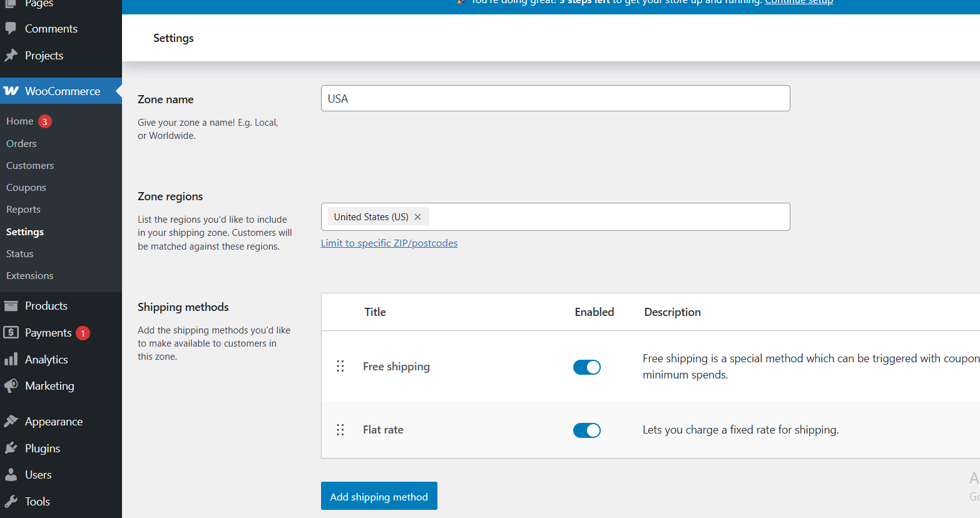Open the Flat rate method title
980x518 pixels.
(383, 430)
